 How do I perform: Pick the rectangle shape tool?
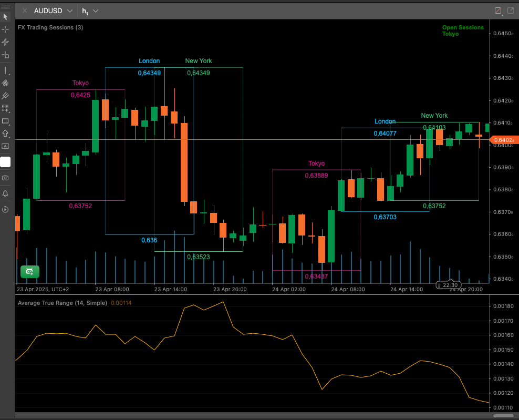(x=5, y=121)
